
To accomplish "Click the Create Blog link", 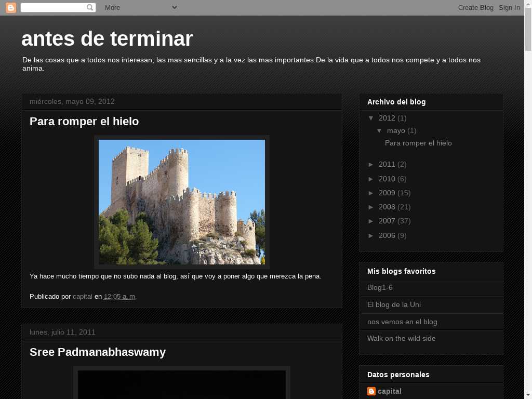I will pos(475,7).
